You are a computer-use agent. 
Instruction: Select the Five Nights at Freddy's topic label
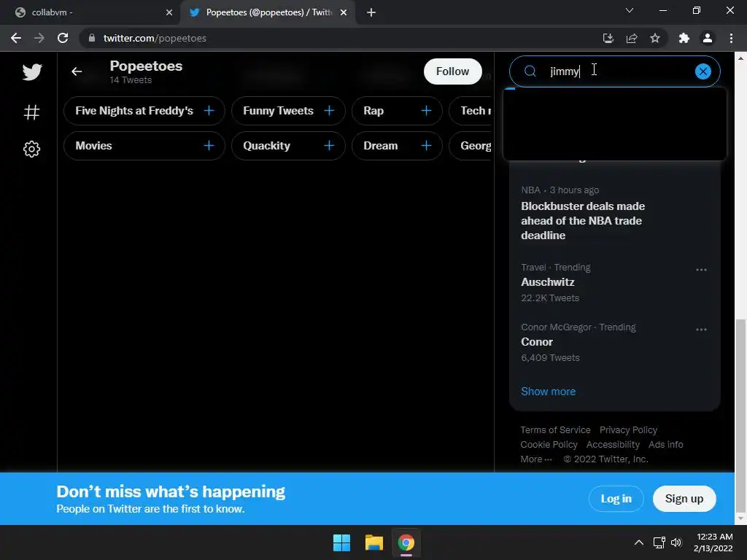click(134, 111)
